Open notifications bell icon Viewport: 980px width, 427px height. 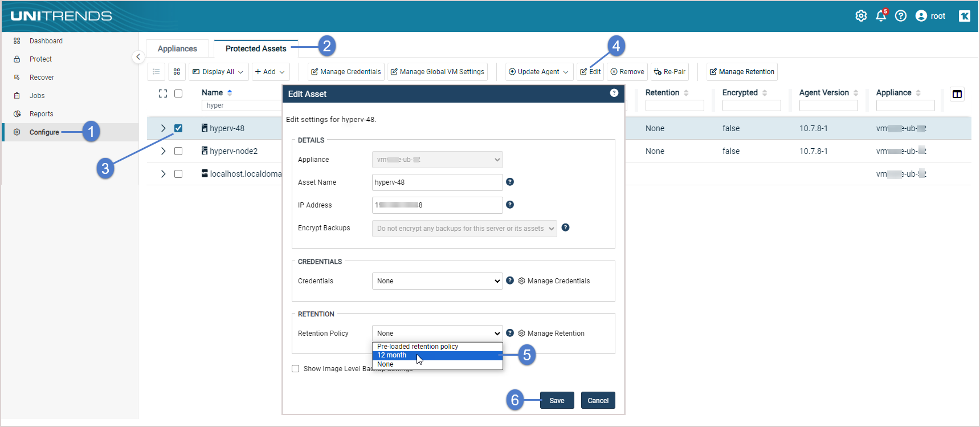(881, 16)
